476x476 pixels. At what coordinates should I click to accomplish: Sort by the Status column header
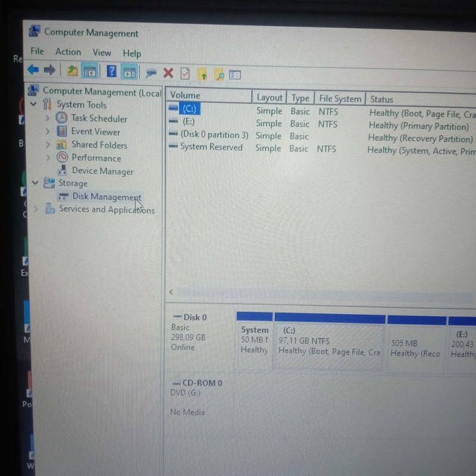(421, 101)
